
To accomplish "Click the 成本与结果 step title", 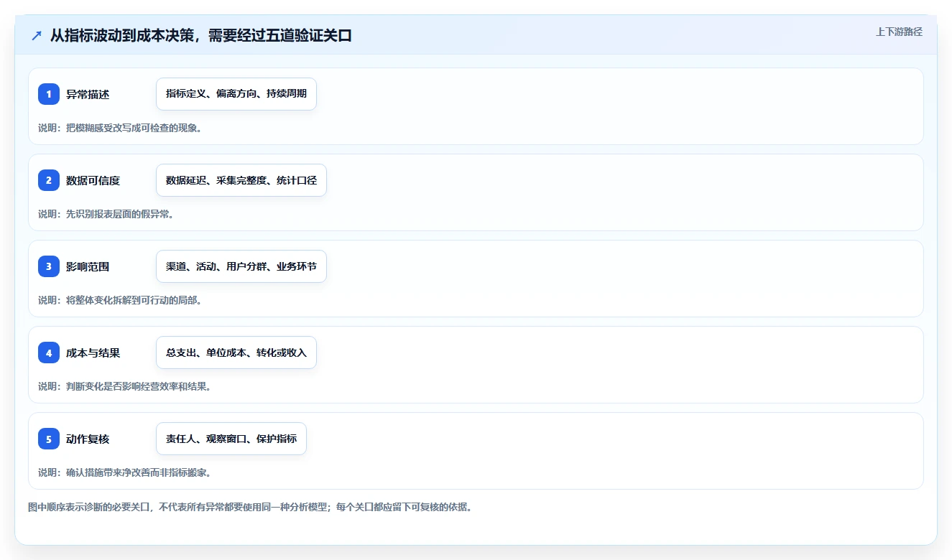I will [x=93, y=353].
